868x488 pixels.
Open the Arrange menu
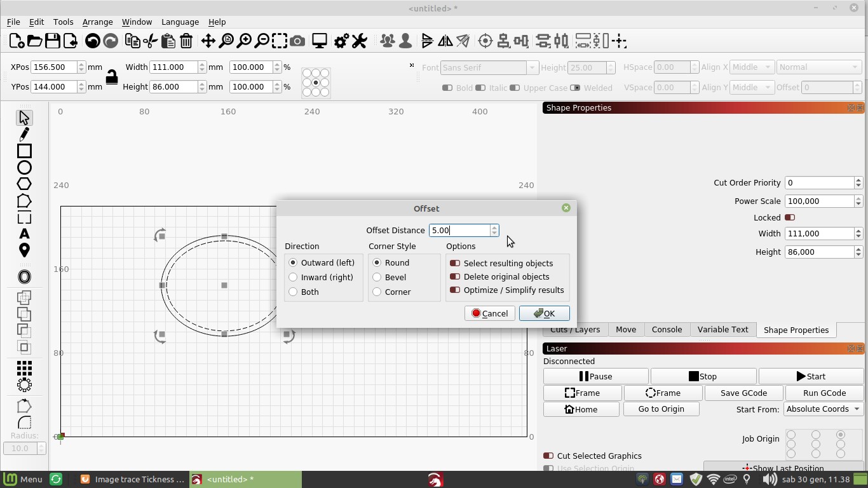[97, 22]
